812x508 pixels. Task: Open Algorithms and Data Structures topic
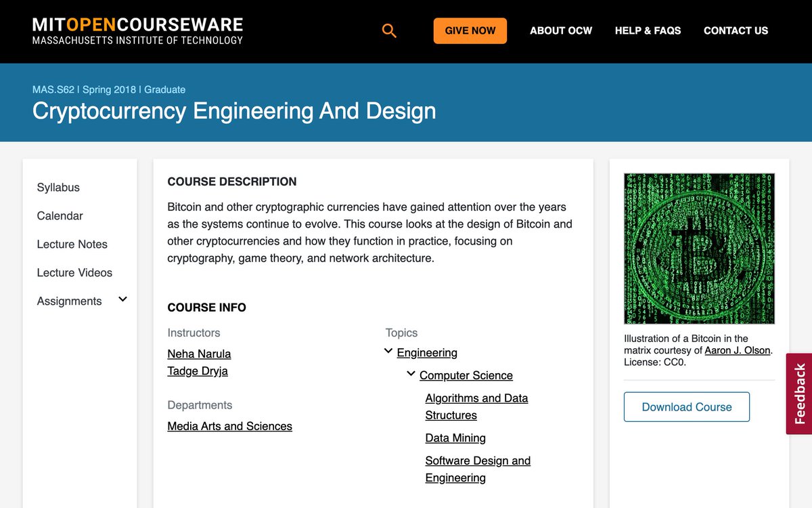476,406
